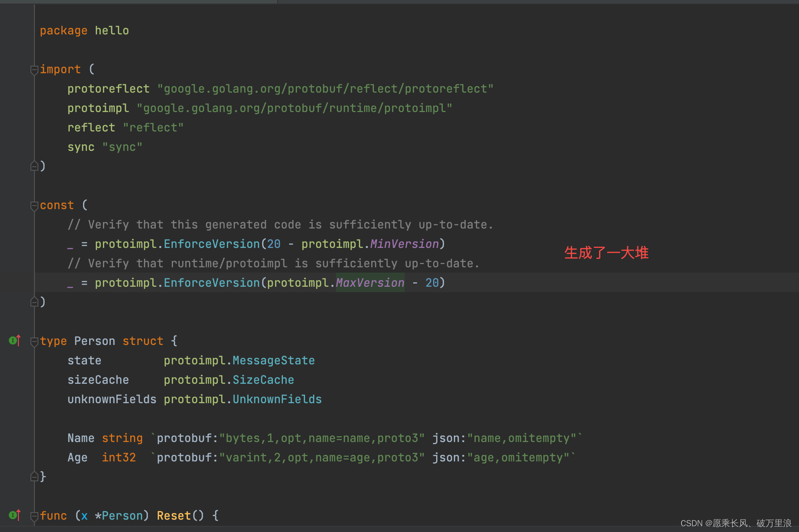The width and height of the screenshot is (799, 532).
Task: Collapse the import block using its fold marker
Action: point(34,70)
